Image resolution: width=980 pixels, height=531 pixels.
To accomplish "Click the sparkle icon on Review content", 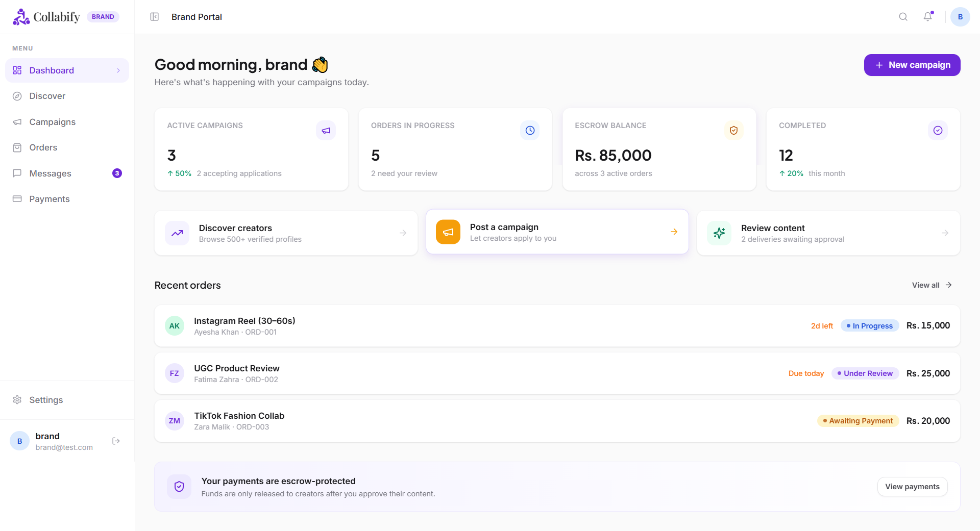I will pyautogui.click(x=719, y=233).
